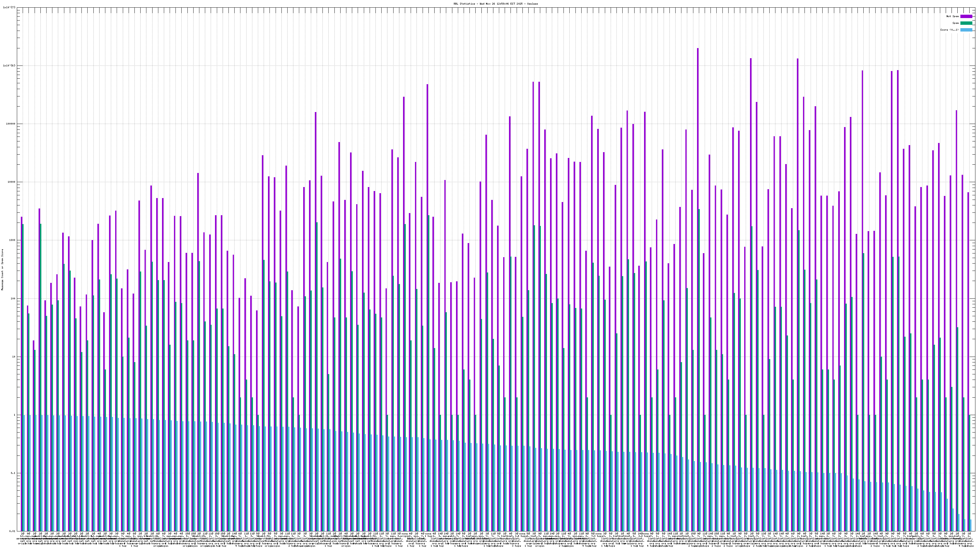
Task: Click the 1x10^{7} y-axis tick label
Action: [9, 7]
